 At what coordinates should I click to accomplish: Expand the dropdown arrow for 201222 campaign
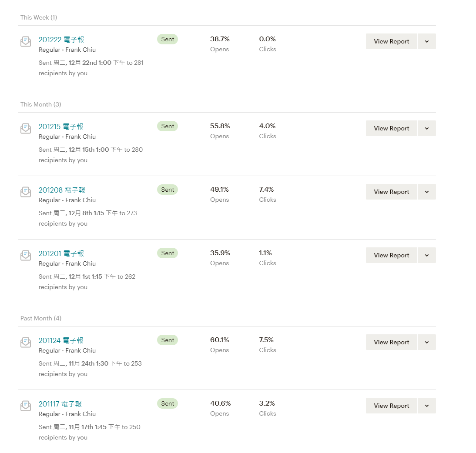coord(427,41)
